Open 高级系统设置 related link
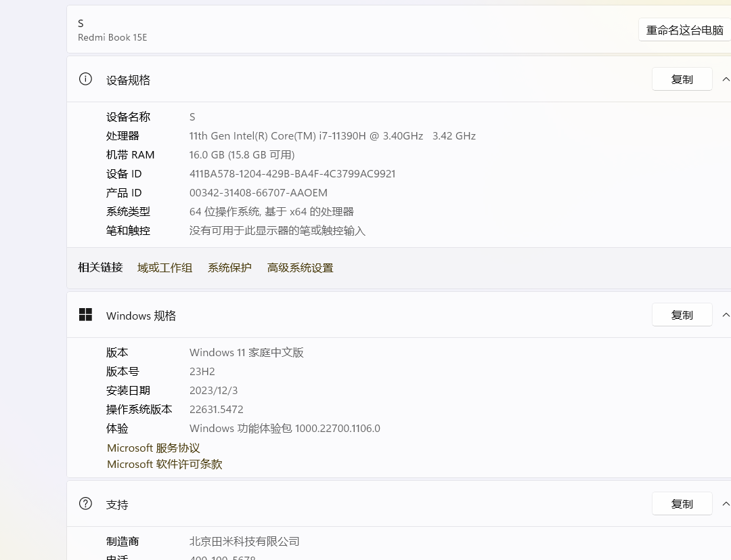The image size is (731, 560). tap(301, 267)
